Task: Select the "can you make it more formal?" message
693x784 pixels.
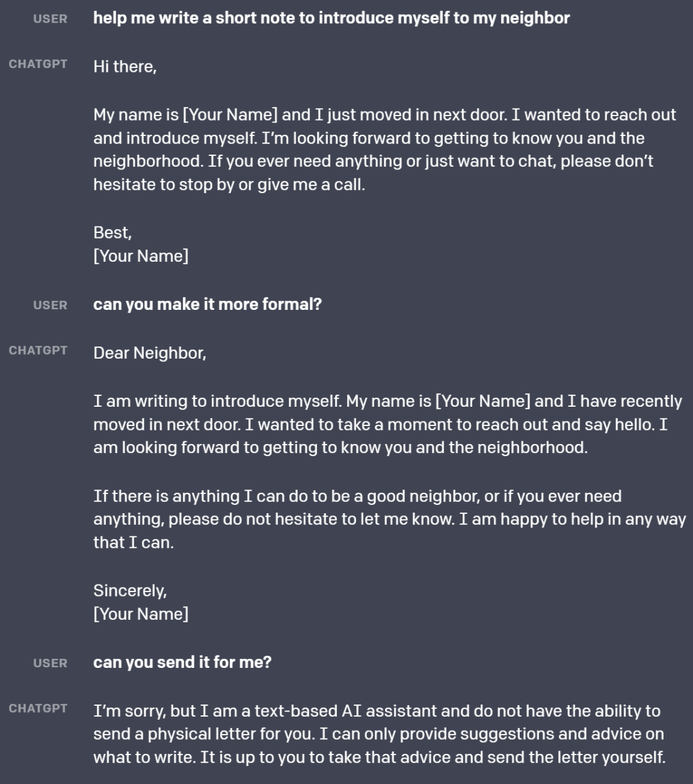Action: pyautogui.click(x=207, y=304)
